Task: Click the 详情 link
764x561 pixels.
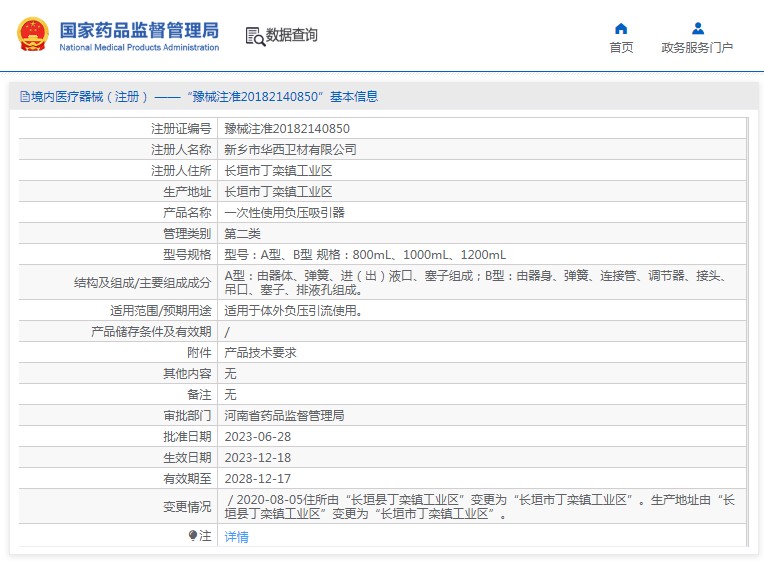Action: click(236, 537)
